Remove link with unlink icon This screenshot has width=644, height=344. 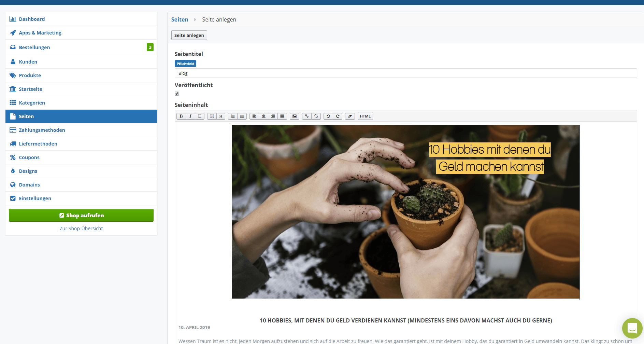[316, 116]
